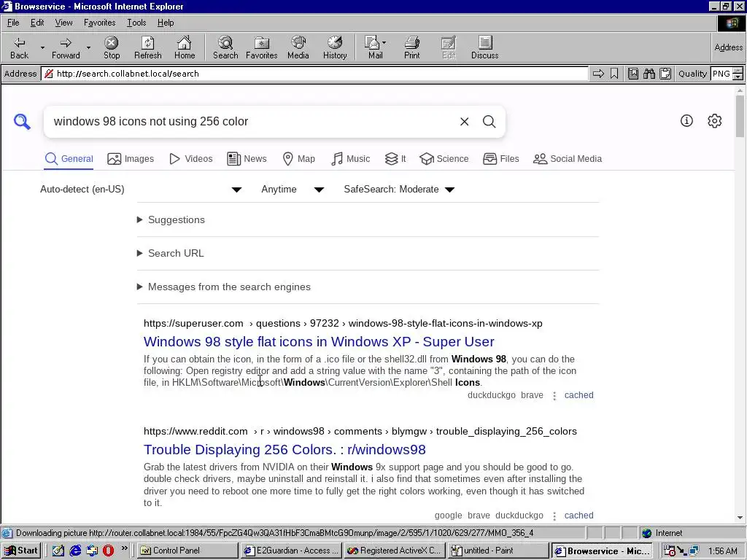Launch Opera from quick launch
Image resolution: width=747 pixels, height=560 pixels.
[x=108, y=551]
